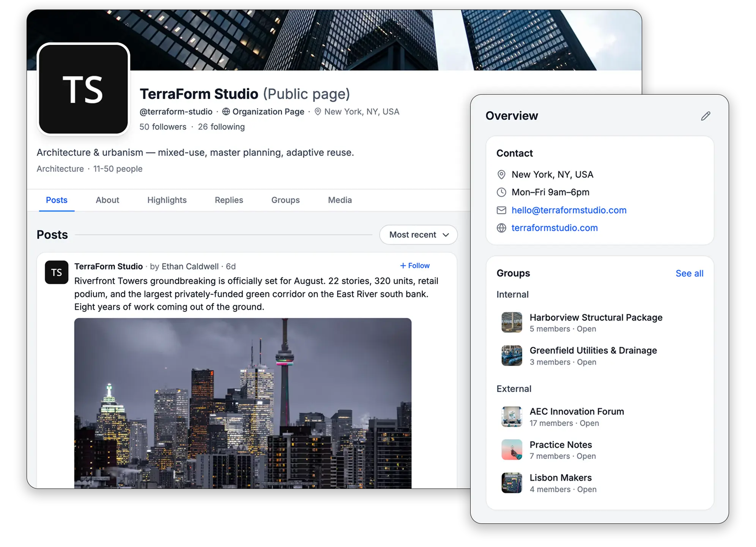The image size is (756, 547).
Task: Click the TerraForm Studio page title
Action: [199, 94]
